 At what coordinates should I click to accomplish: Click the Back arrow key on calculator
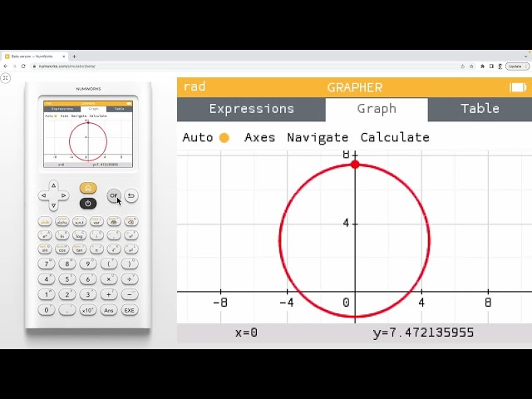pos(131,196)
